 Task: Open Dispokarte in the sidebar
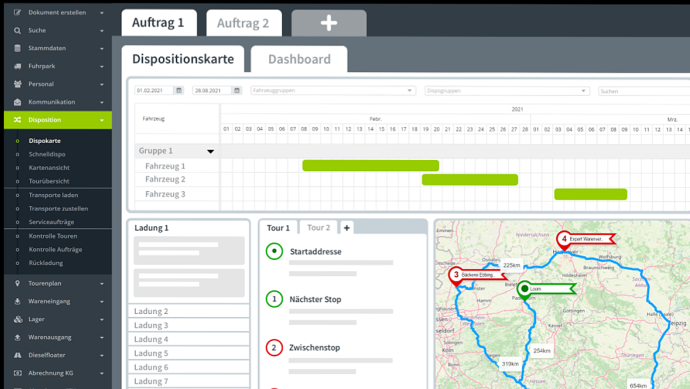coord(44,141)
